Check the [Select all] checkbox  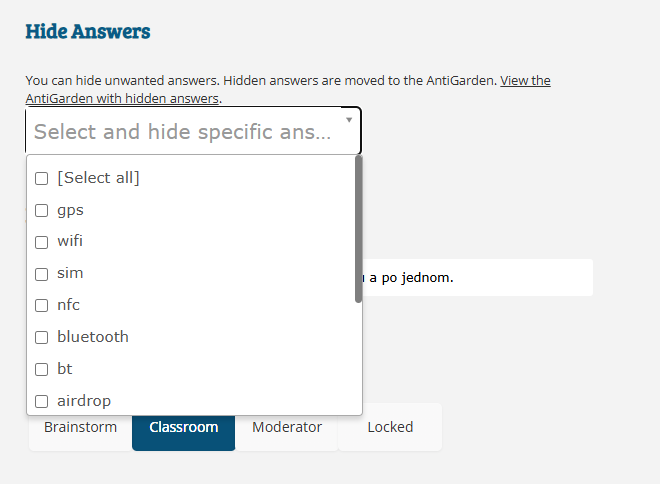(x=42, y=178)
